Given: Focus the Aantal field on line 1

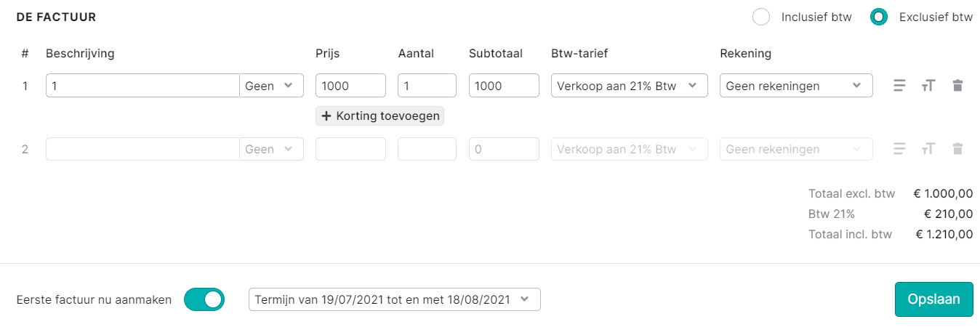Looking at the screenshot, I should [x=427, y=86].
